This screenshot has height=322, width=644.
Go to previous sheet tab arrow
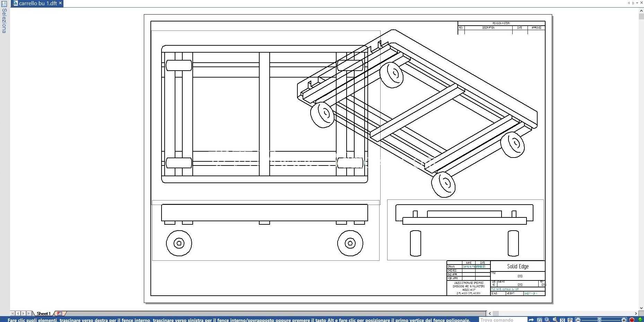coord(18,313)
